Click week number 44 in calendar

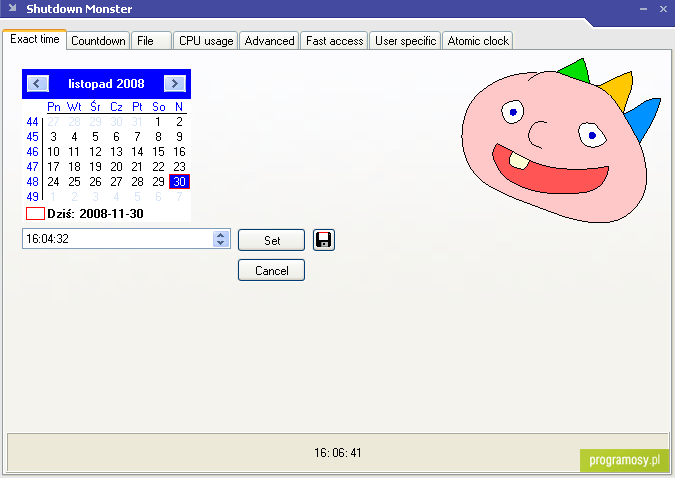pos(32,122)
